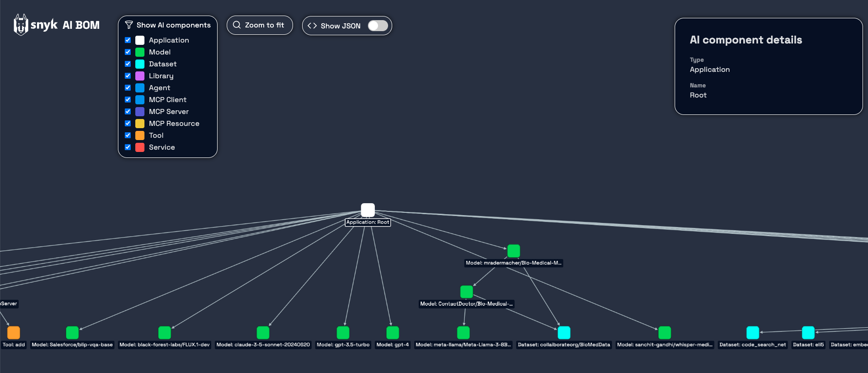The width and height of the screenshot is (868, 373).
Task: Click the cyan Dataset color swatch
Action: pyautogui.click(x=140, y=64)
